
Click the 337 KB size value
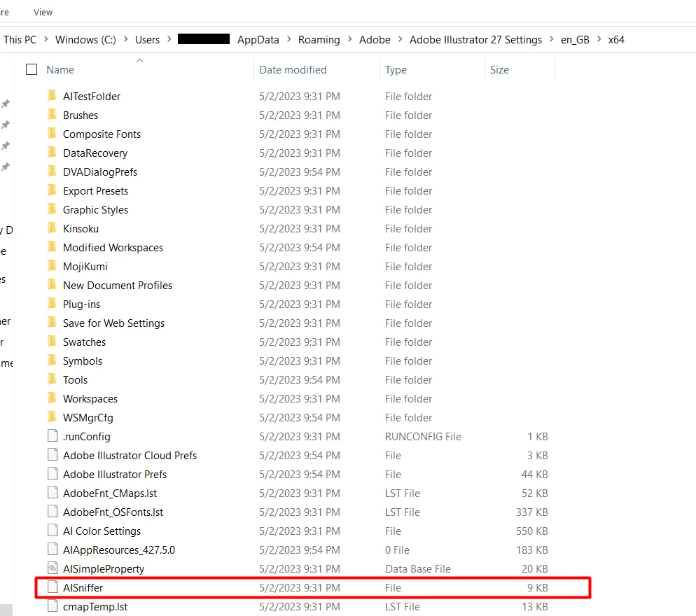(x=531, y=512)
